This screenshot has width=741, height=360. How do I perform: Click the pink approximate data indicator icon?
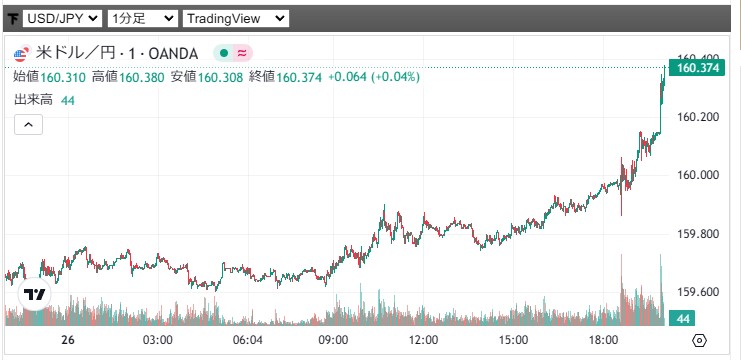click(242, 53)
